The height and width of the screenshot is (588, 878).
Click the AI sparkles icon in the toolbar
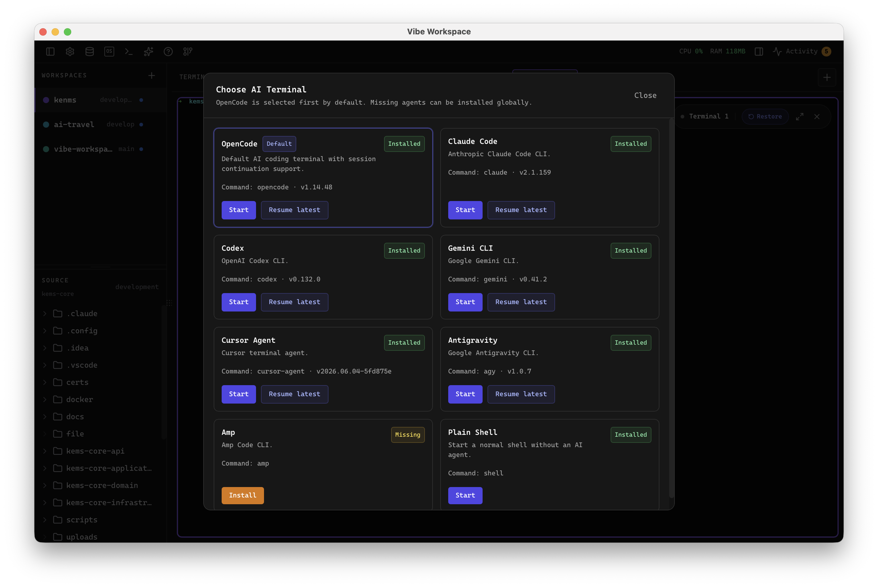(x=149, y=51)
